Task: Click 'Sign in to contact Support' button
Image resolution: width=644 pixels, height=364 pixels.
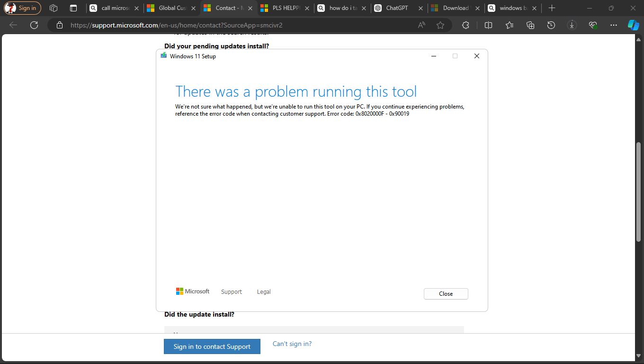Action: pos(212,346)
